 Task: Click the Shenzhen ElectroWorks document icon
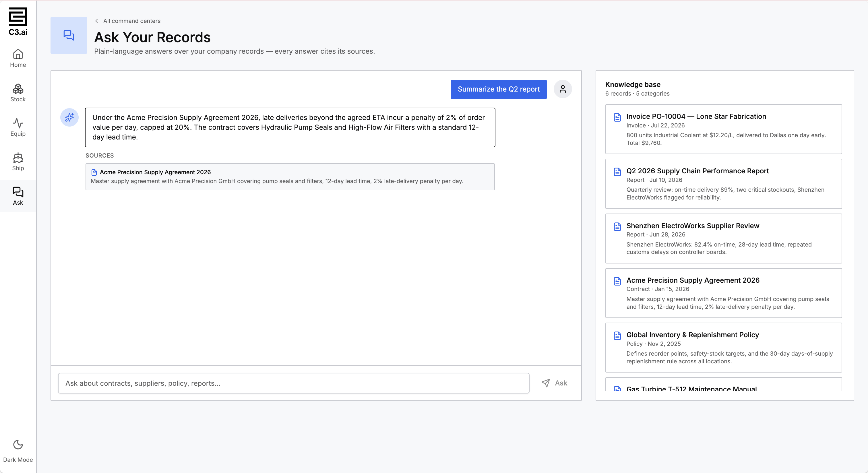click(617, 227)
